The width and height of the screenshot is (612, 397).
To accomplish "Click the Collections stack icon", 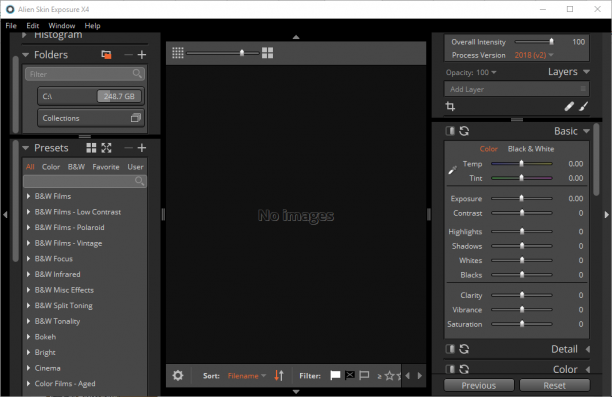I will (135, 117).
